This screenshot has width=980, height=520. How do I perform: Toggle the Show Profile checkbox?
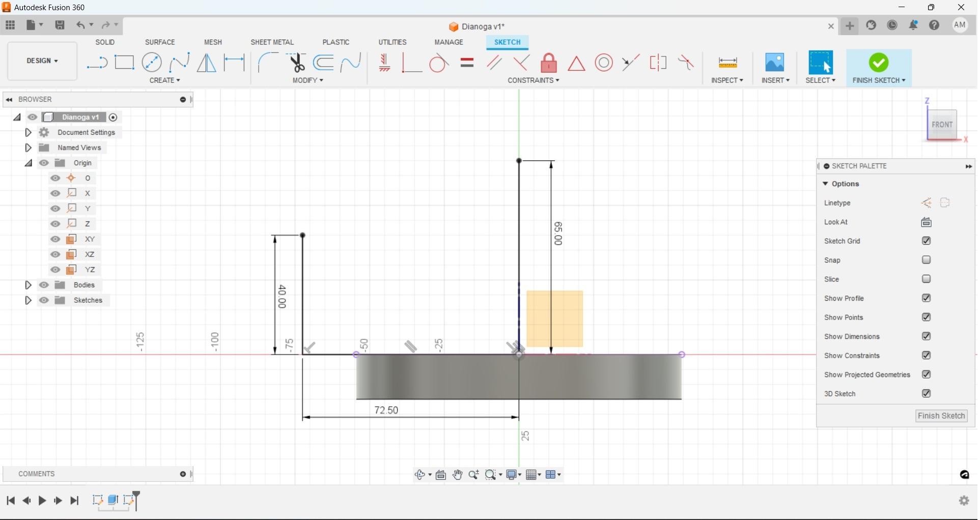click(x=927, y=298)
